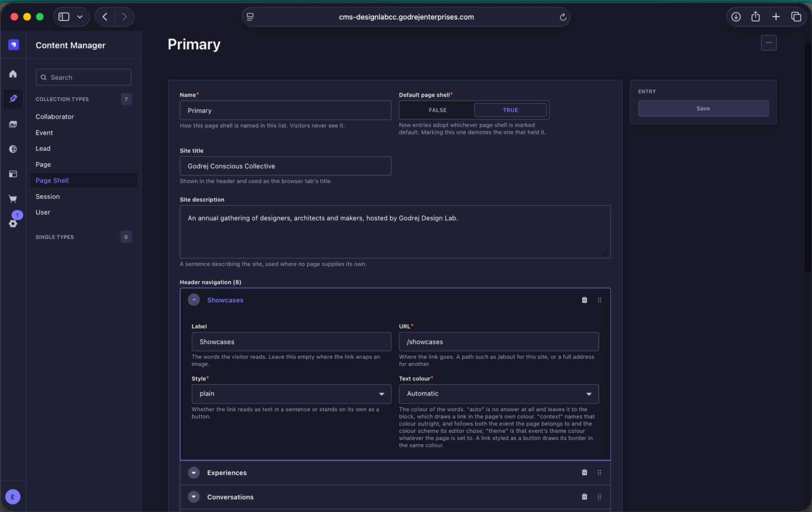
Task: Expand the Experiences accordion
Action: coord(194,473)
